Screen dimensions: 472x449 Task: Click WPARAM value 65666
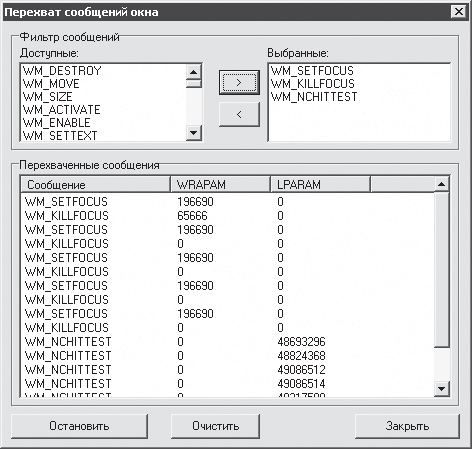[192, 216]
